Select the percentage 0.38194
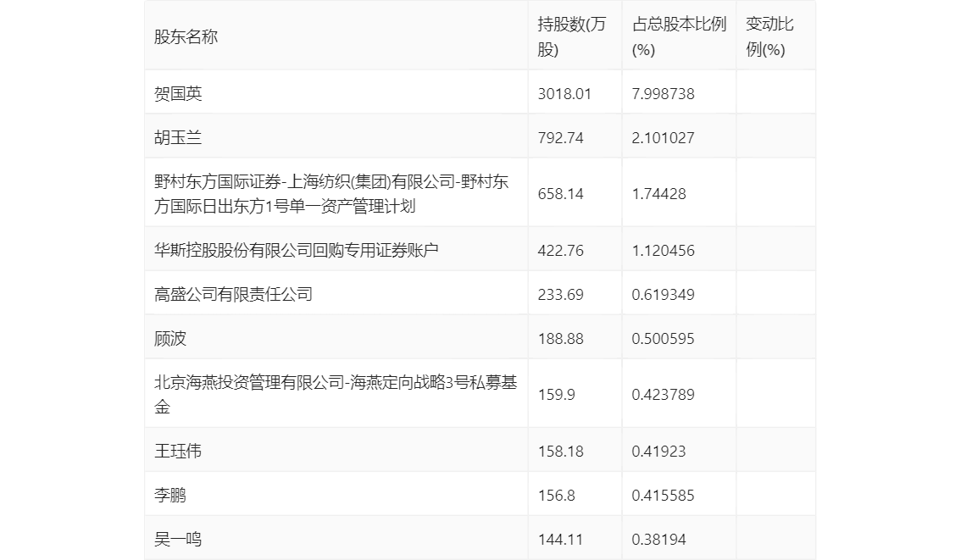This screenshot has width=961, height=560. coord(658,540)
